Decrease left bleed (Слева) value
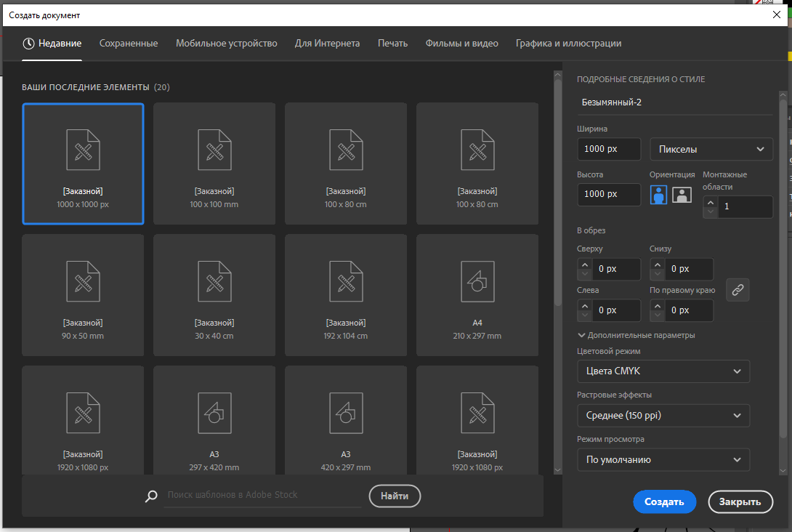The width and height of the screenshot is (792, 532). pos(584,315)
